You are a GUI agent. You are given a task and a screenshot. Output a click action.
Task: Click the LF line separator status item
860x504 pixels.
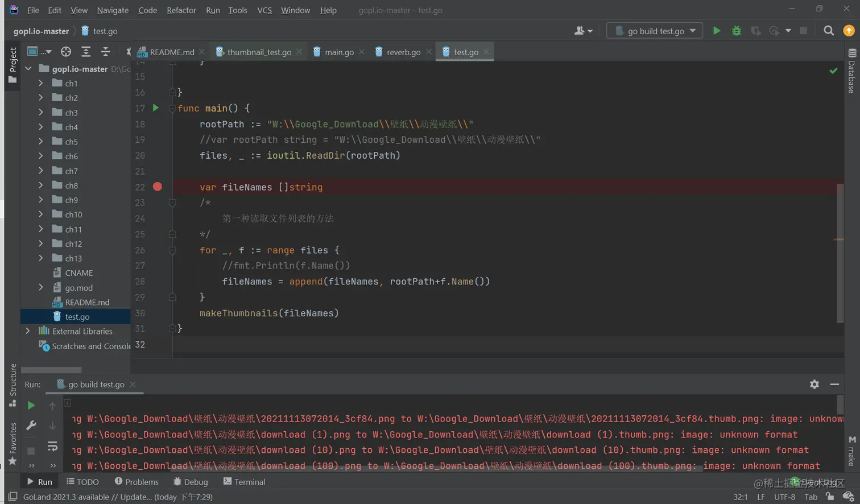(x=760, y=497)
